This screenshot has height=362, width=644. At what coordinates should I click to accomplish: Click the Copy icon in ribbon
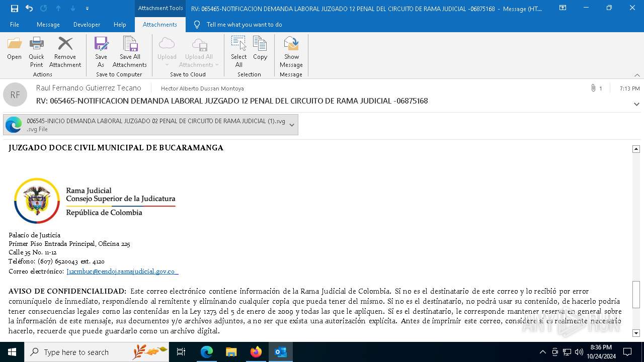point(260,49)
